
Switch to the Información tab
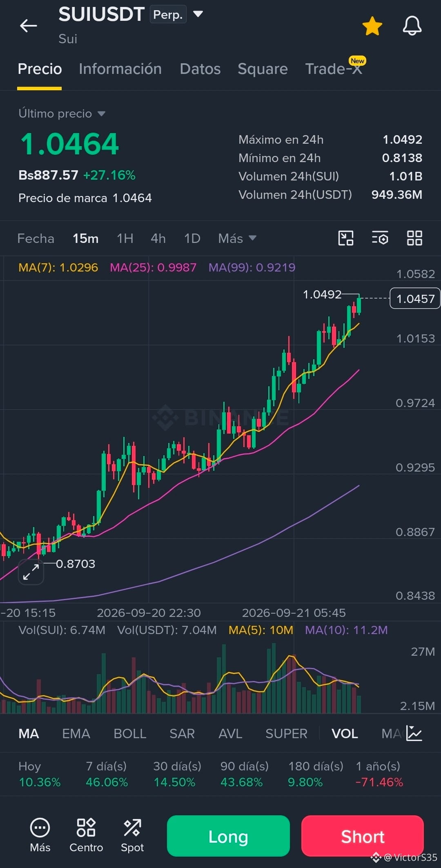click(x=120, y=69)
